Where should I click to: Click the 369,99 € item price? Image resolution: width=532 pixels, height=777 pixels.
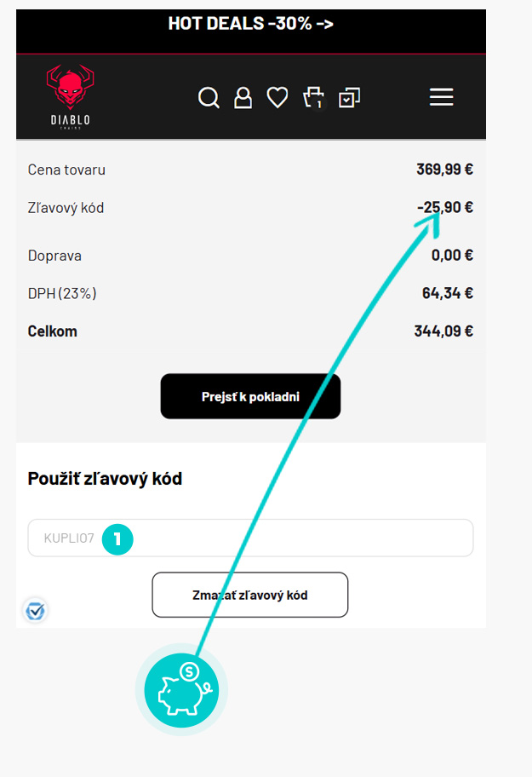coord(444,169)
